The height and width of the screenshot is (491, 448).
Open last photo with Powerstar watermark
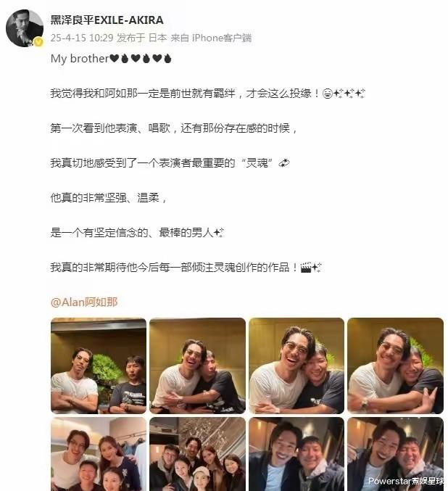[x=395, y=454]
